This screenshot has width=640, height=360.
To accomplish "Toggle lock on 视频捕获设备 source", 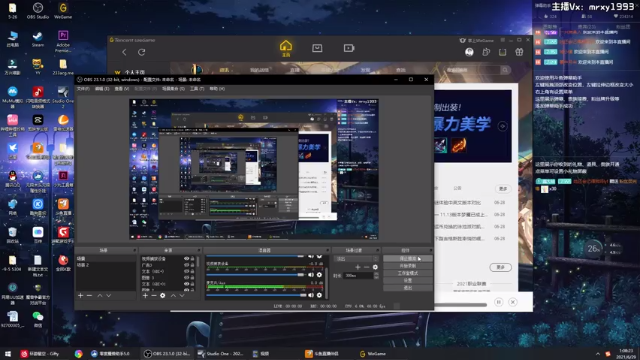I will point(192,259).
